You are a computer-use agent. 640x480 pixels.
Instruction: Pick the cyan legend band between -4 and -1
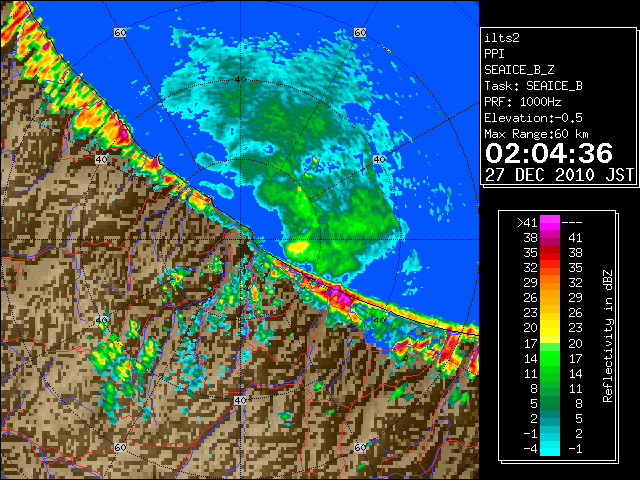550,449
